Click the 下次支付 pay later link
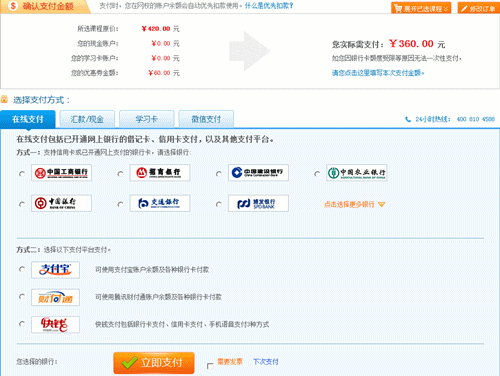 (x=266, y=362)
